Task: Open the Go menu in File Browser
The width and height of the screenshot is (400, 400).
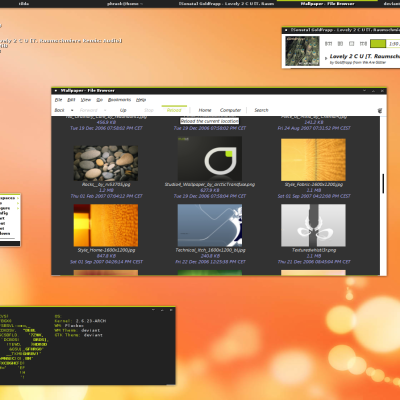Action: [x=99, y=100]
